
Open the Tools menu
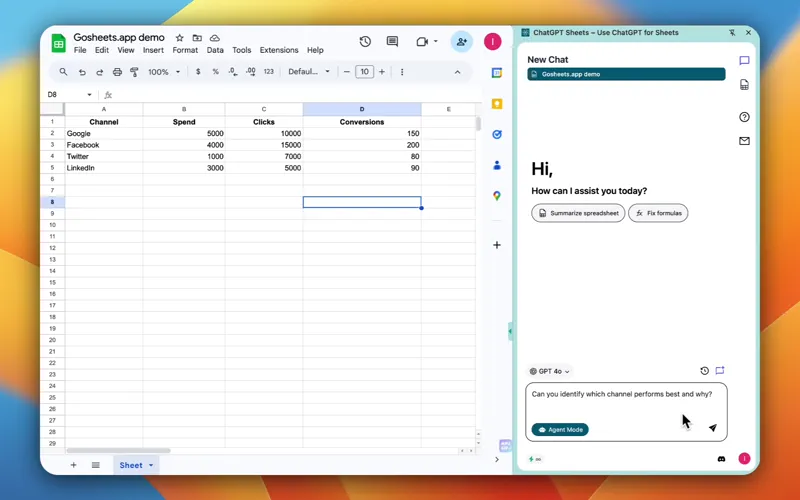coord(241,50)
